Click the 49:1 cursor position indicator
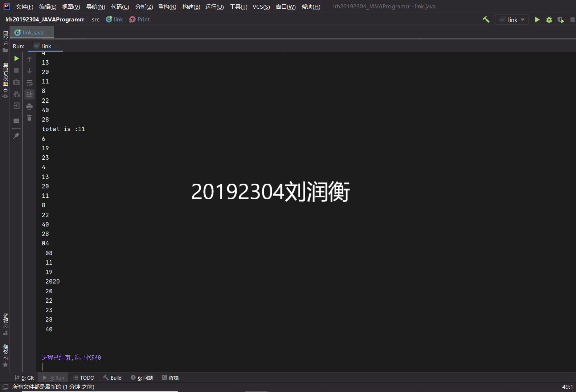 point(567,387)
